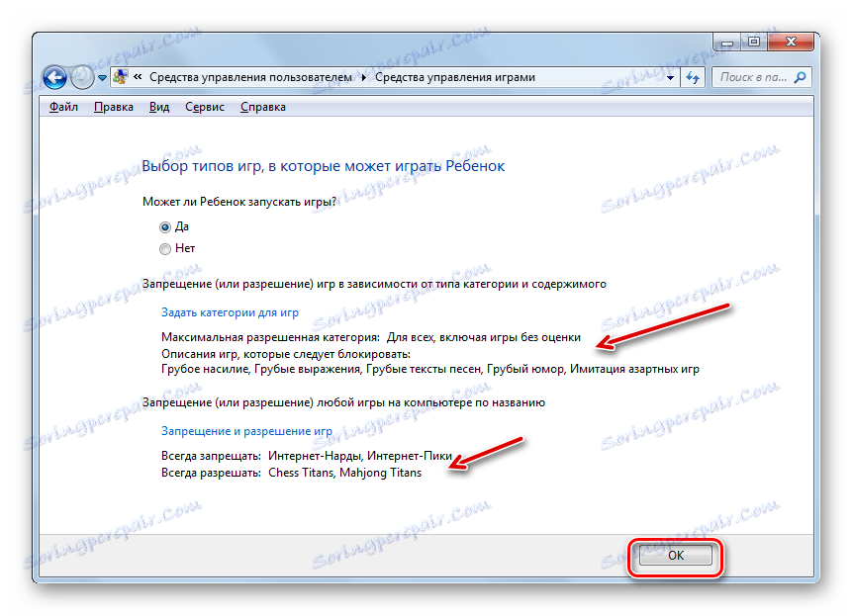Screen dimensions: 853x616
Task: Open Запрещение и разрешение игр link
Action: click(246, 431)
